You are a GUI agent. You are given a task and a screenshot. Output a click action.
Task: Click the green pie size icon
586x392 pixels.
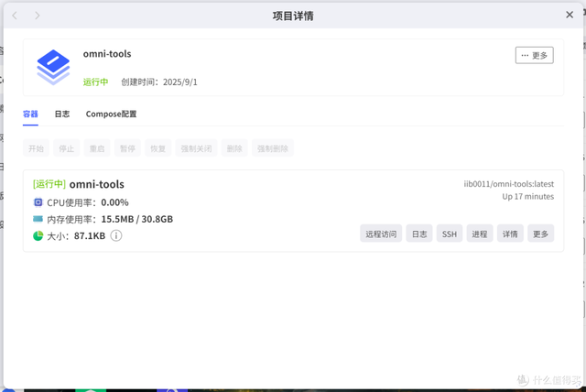38,235
